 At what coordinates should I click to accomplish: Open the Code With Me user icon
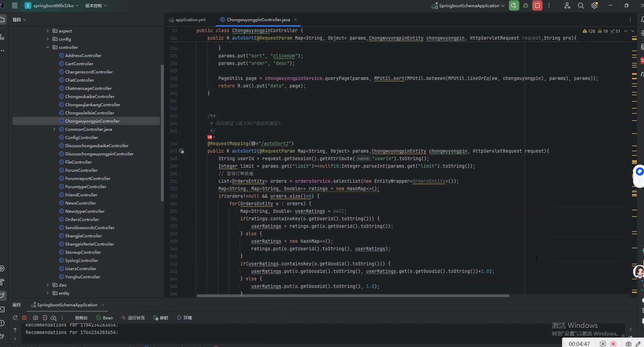567,5
